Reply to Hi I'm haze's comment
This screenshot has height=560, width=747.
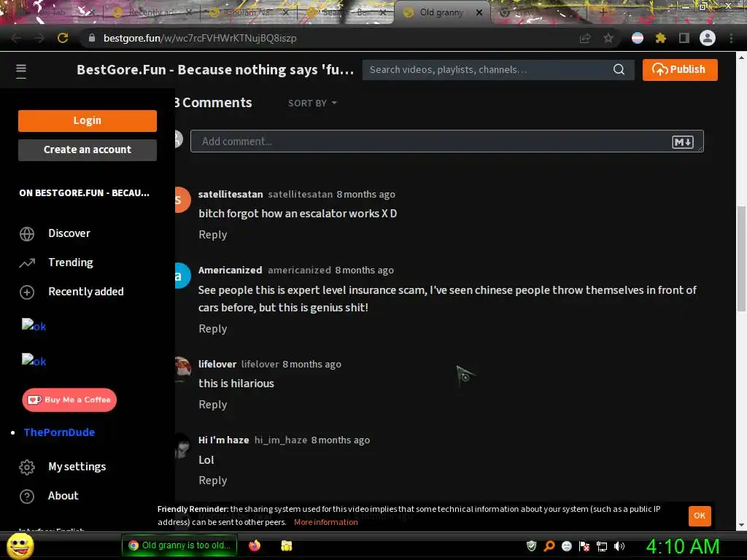[212, 481]
